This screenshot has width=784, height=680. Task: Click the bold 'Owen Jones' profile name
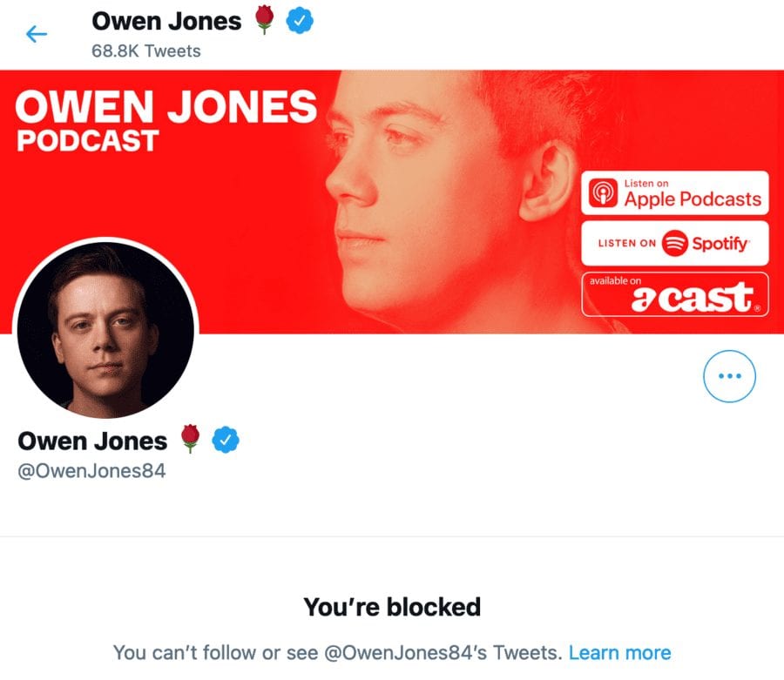click(91, 441)
